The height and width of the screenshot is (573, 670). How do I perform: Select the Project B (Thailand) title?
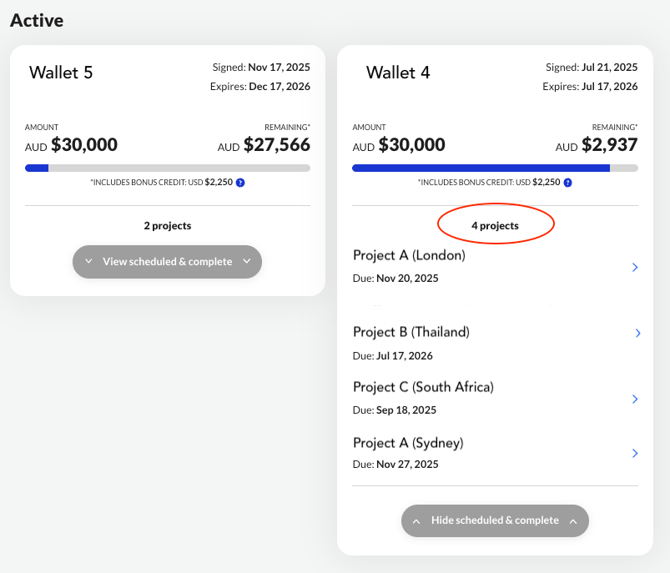[411, 332]
